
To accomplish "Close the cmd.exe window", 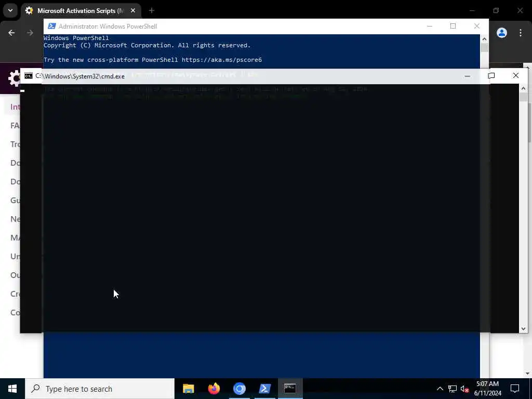I will point(516,76).
